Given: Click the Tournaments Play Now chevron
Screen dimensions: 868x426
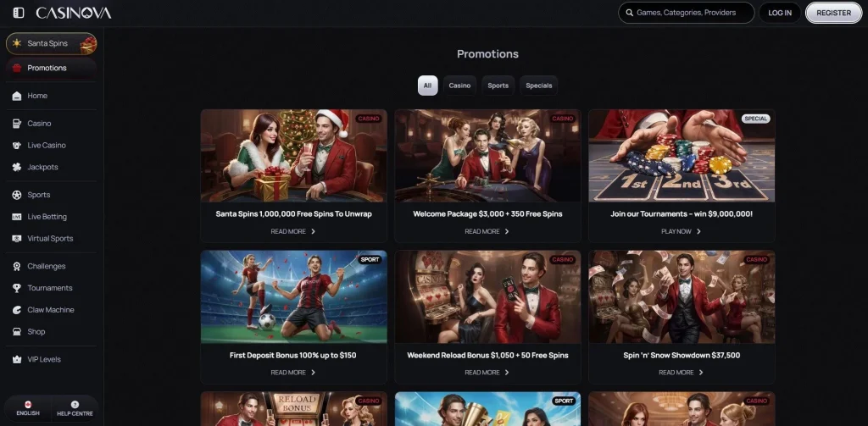Looking at the screenshot, I should point(698,231).
